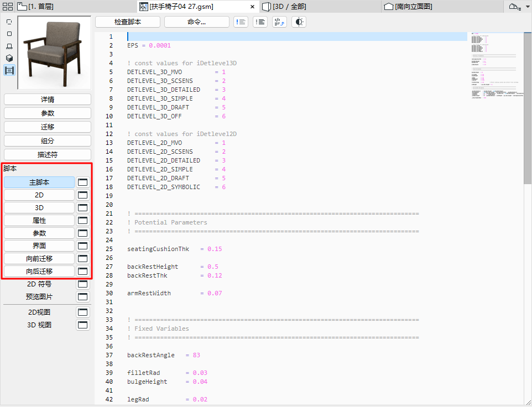
Task: Click the contrast display mode toolbar icon
Action: click(298, 22)
